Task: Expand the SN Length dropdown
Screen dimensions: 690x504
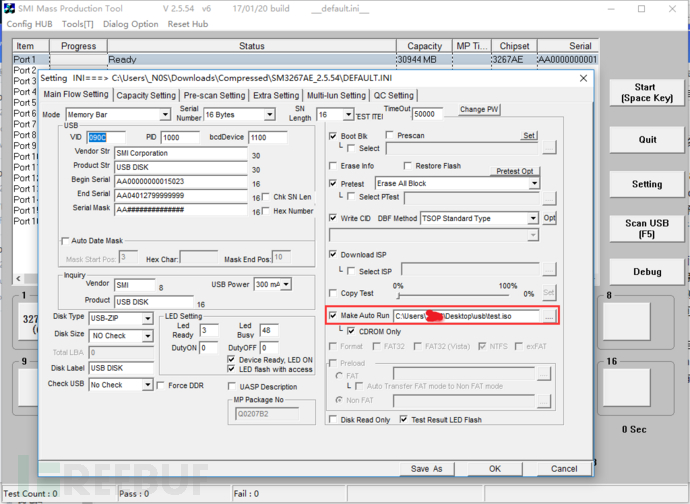Action: 348,115
